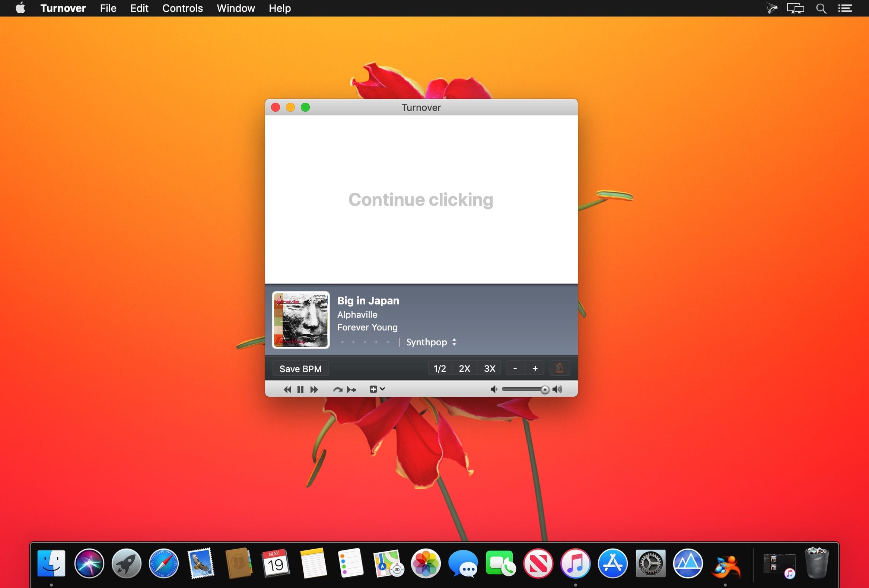Open the Mail app in the Dock
Viewport: 869px width, 588px height.
(x=201, y=563)
